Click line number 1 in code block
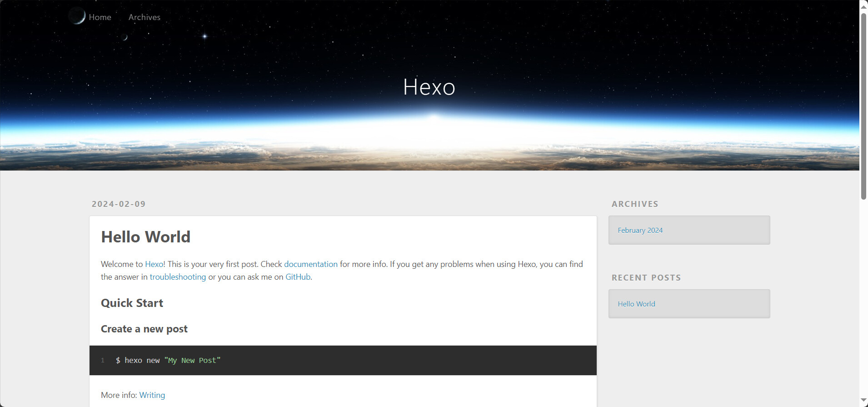This screenshot has width=868, height=407. click(x=103, y=361)
